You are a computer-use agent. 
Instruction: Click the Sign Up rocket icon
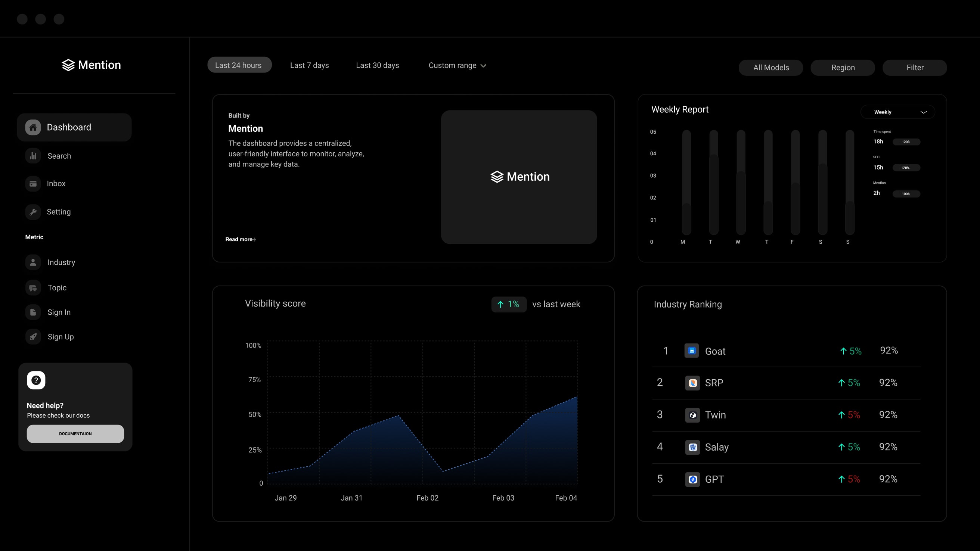33,337
